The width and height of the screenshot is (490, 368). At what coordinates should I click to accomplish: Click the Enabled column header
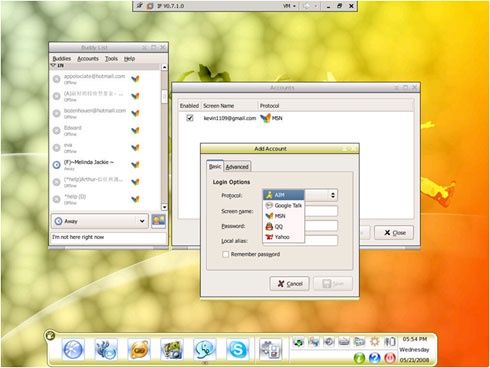[x=189, y=106]
